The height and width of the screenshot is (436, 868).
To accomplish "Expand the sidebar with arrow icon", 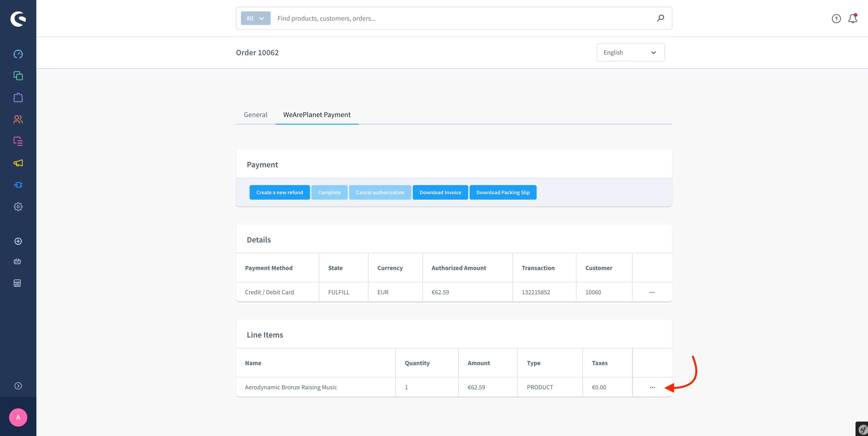I will [x=18, y=386].
